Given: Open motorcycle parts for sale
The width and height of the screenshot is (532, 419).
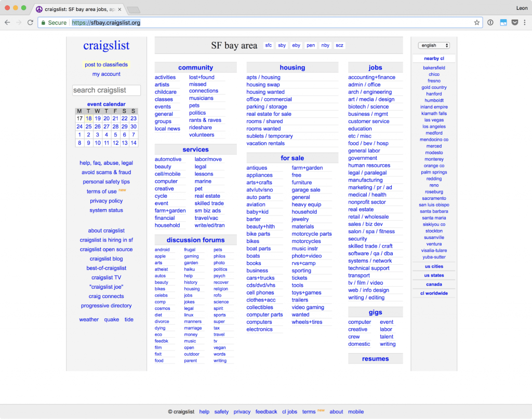Looking at the screenshot, I should pos(312,234).
